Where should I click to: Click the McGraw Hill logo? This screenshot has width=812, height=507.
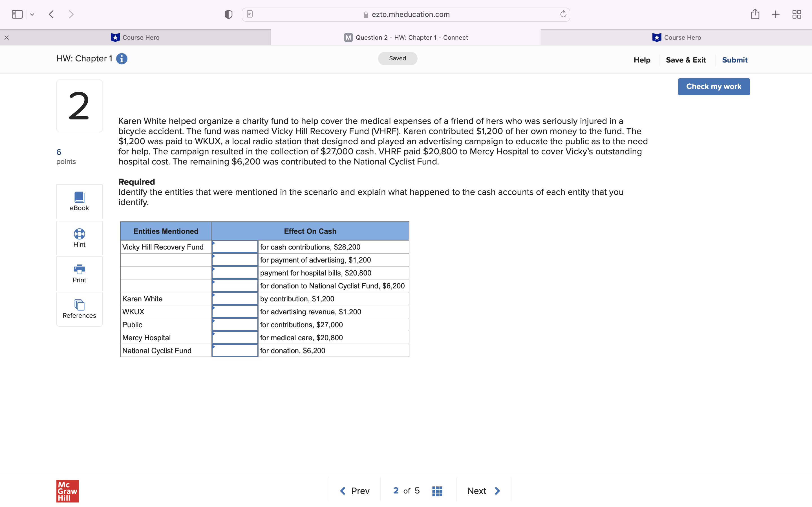[67, 491]
